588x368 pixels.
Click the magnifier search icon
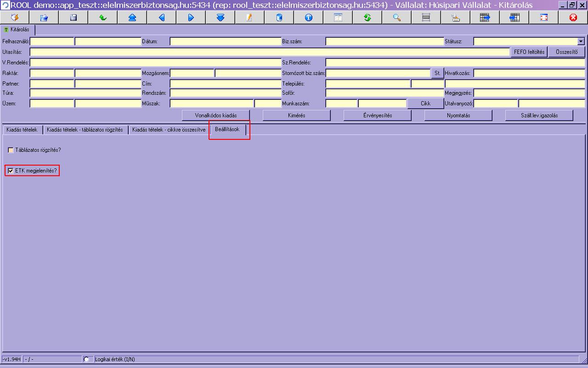[x=396, y=17]
